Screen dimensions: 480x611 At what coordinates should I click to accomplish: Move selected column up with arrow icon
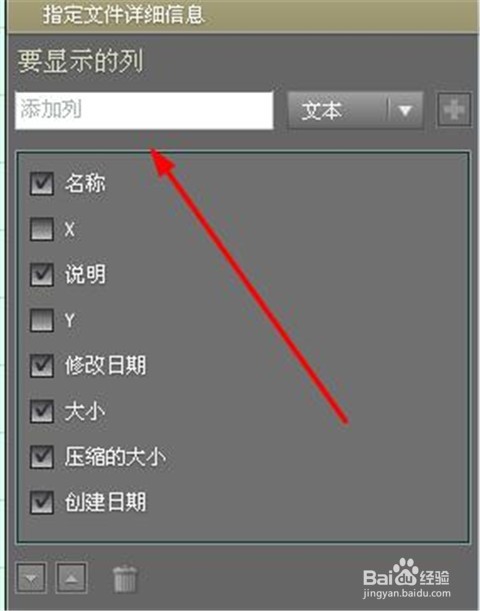71,578
